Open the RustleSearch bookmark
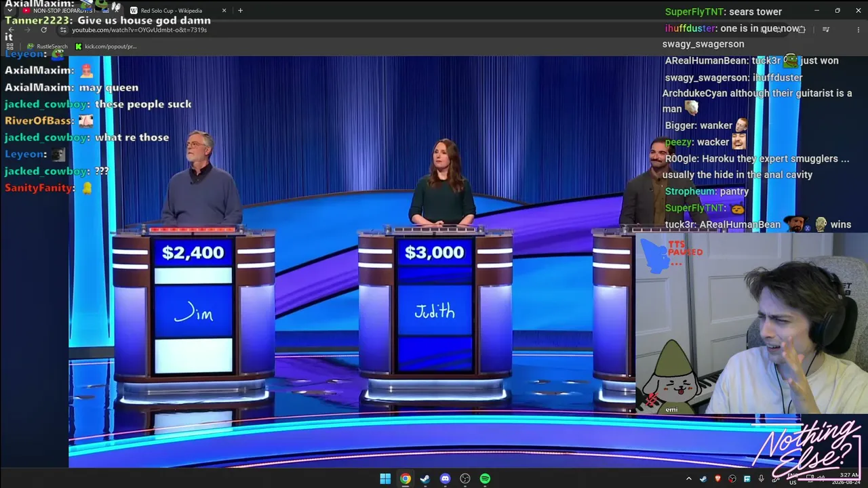This screenshot has height=488, width=868. tap(47, 46)
